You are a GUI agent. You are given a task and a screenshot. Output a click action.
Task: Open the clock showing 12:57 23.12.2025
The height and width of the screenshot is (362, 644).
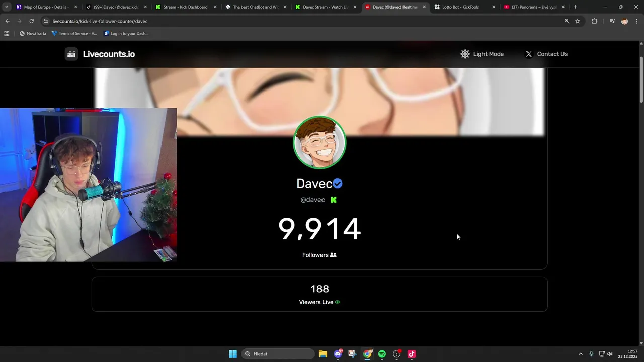click(628, 354)
